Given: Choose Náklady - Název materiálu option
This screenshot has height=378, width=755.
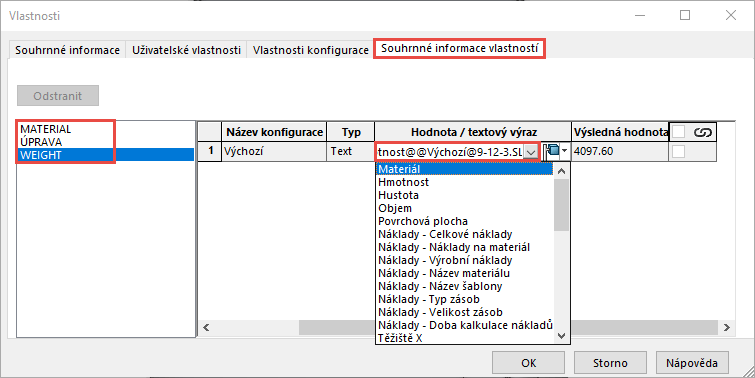Looking at the screenshot, I should 465,273.
